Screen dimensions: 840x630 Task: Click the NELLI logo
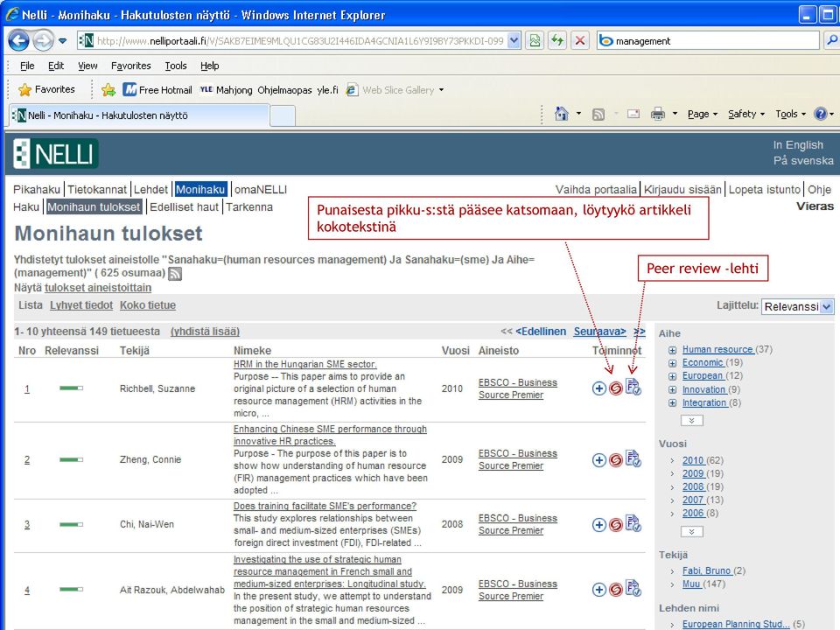[55, 154]
